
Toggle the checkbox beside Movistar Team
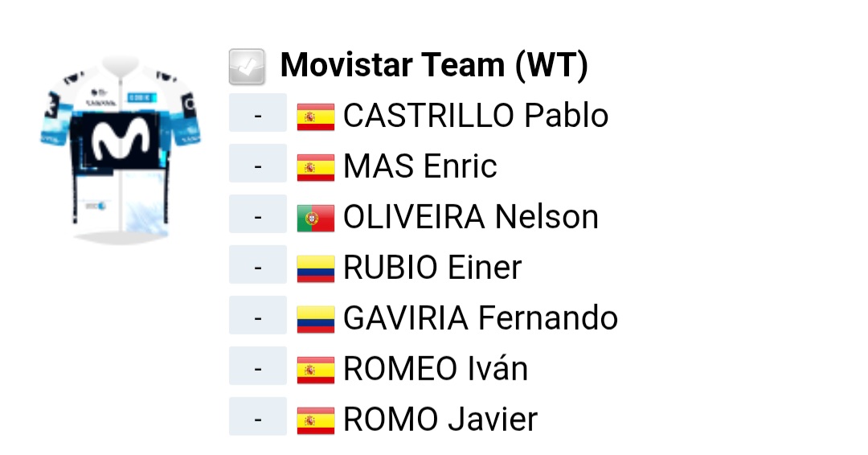coord(247,67)
